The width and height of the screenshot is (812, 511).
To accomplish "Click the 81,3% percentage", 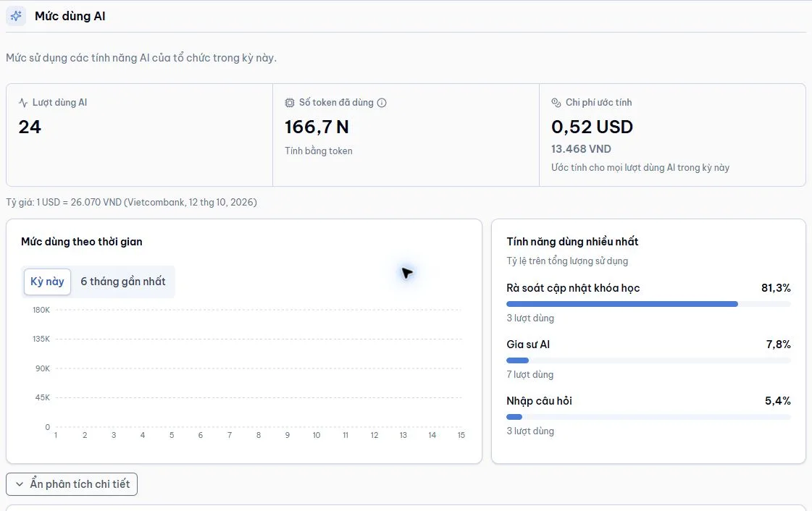I will (x=776, y=288).
